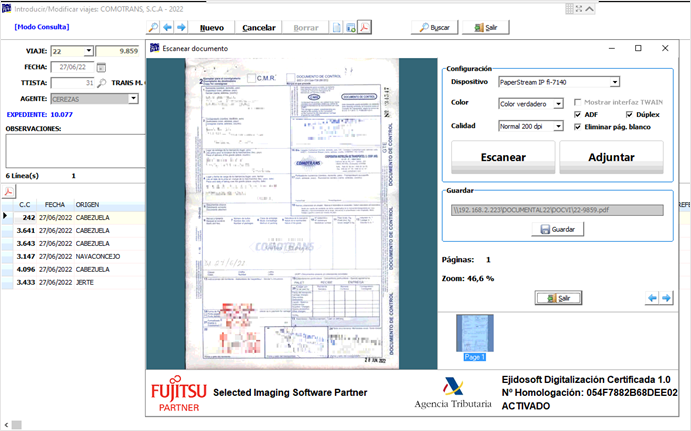Click the save path field under Guardar
The height and width of the screenshot is (431, 691).
(557, 210)
